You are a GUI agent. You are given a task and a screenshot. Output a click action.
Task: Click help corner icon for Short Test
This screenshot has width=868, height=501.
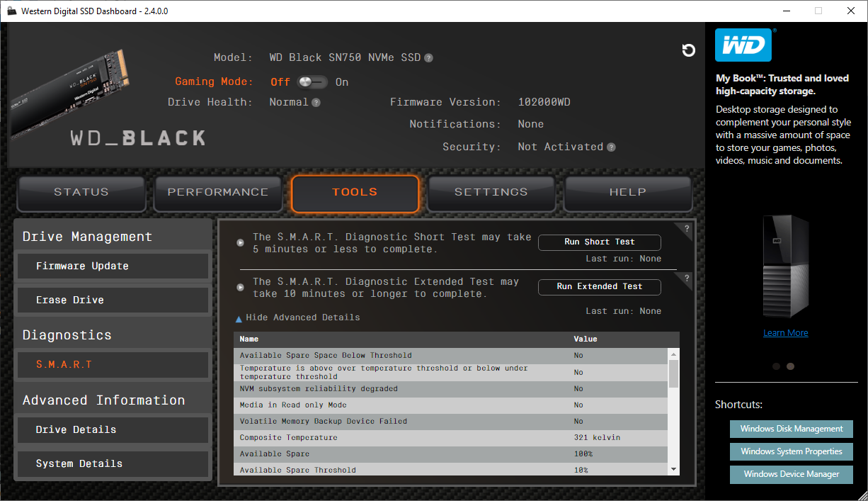pos(686,228)
